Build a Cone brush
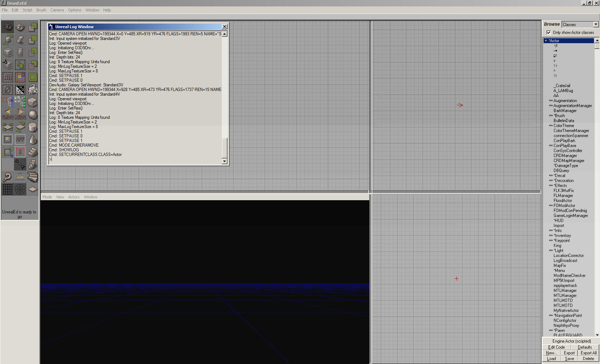Image resolution: width=600 pixels, height=364 pixels. coord(33,140)
